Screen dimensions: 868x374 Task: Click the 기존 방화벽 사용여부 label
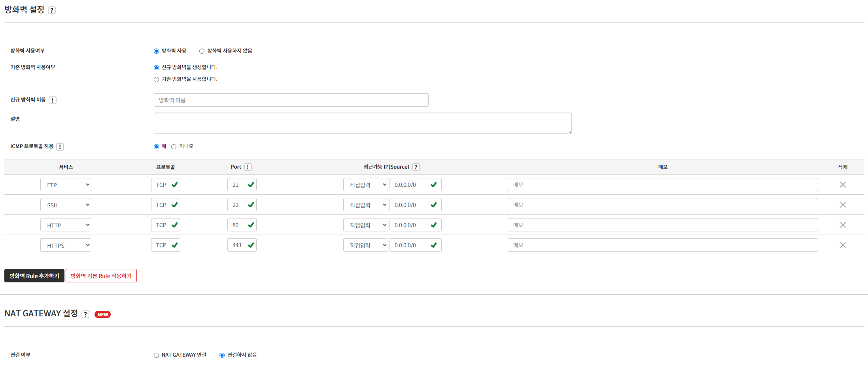click(x=32, y=67)
